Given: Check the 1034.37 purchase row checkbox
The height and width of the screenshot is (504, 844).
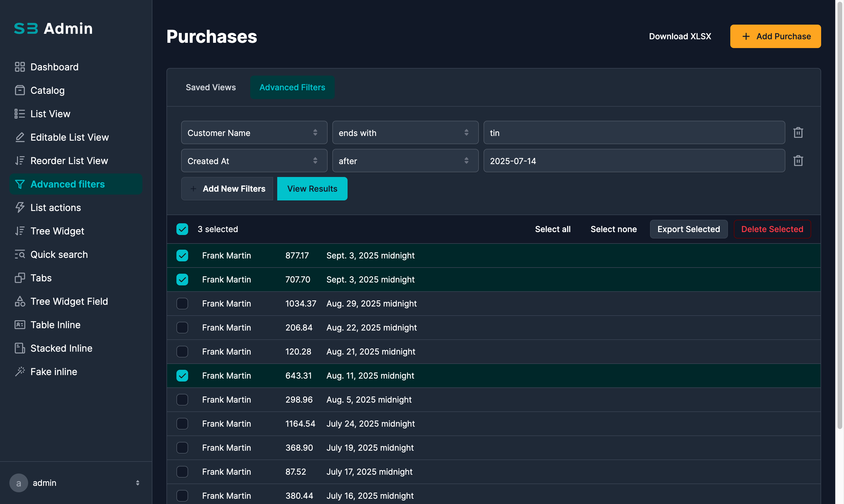Looking at the screenshot, I should (x=182, y=304).
